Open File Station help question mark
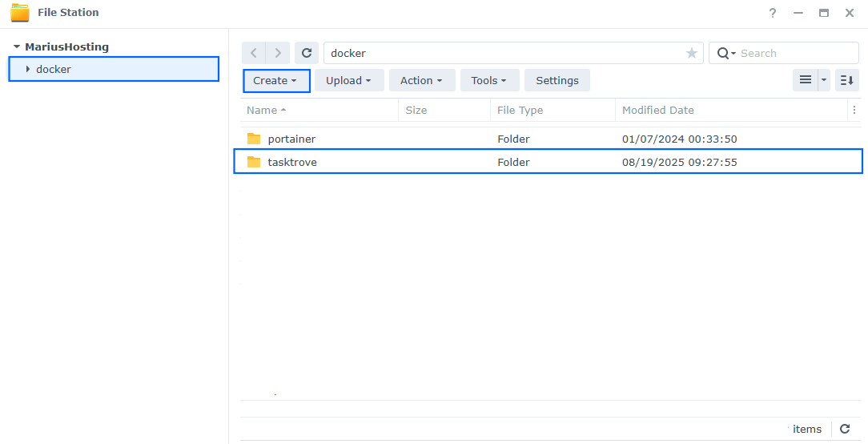This screenshot has height=444, width=868. point(772,13)
